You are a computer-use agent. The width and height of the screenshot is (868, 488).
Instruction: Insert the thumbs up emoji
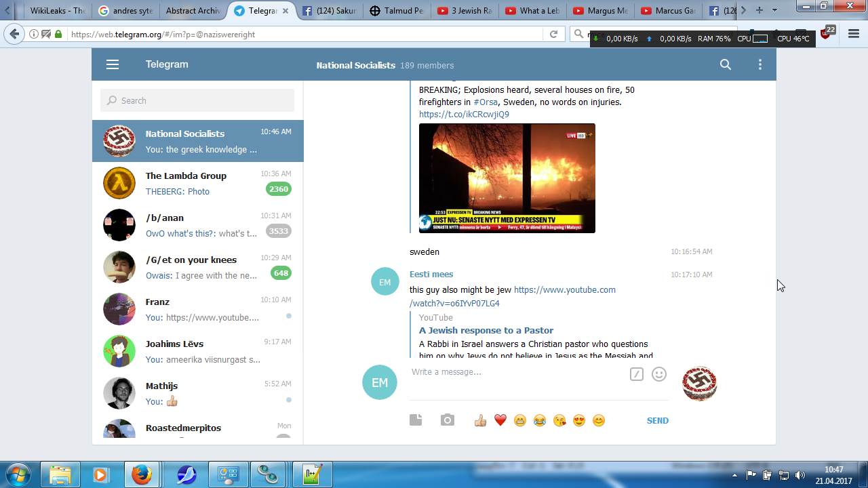click(481, 420)
